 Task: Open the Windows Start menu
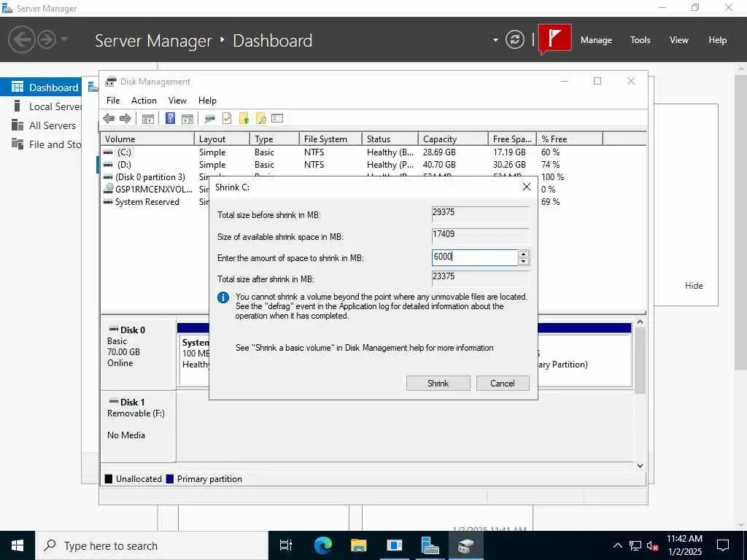(18, 545)
